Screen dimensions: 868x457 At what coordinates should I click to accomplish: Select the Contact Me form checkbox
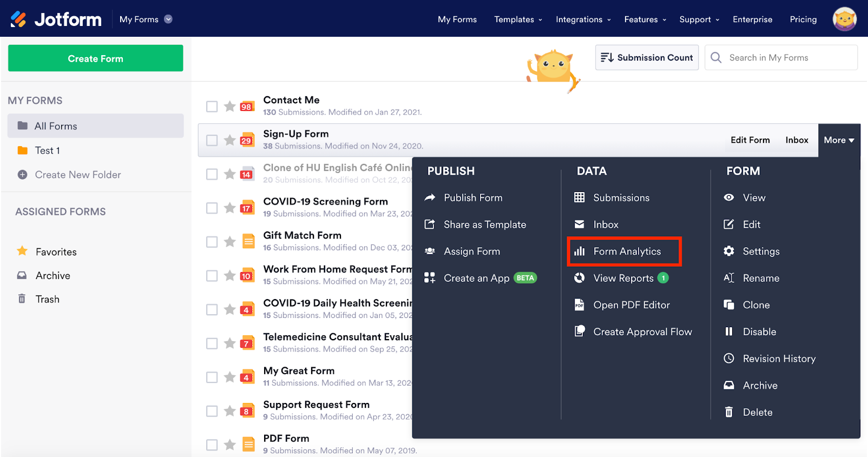pyautogui.click(x=212, y=107)
